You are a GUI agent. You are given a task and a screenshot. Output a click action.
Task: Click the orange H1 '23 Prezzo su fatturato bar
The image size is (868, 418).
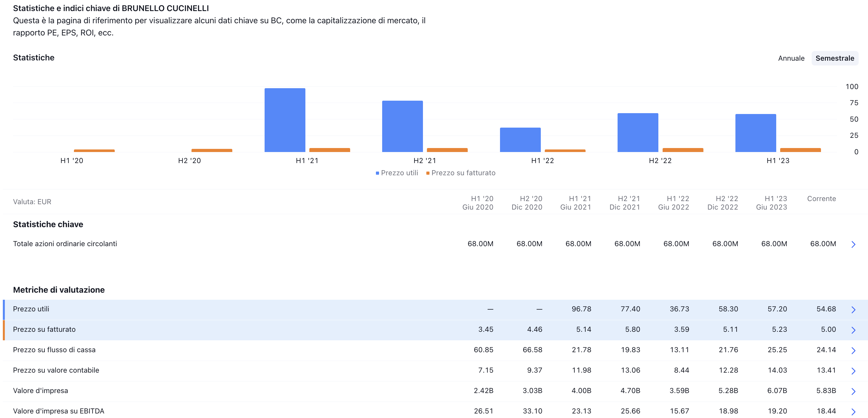click(x=800, y=150)
